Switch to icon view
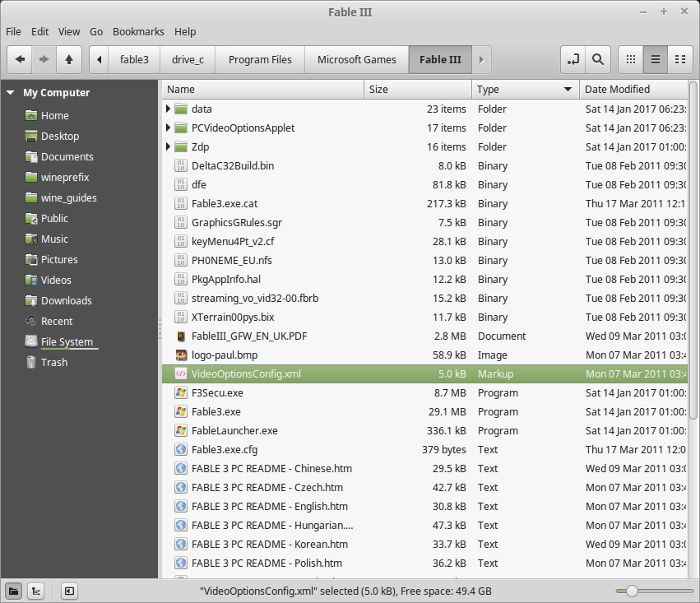700x603 pixels. pos(631,59)
